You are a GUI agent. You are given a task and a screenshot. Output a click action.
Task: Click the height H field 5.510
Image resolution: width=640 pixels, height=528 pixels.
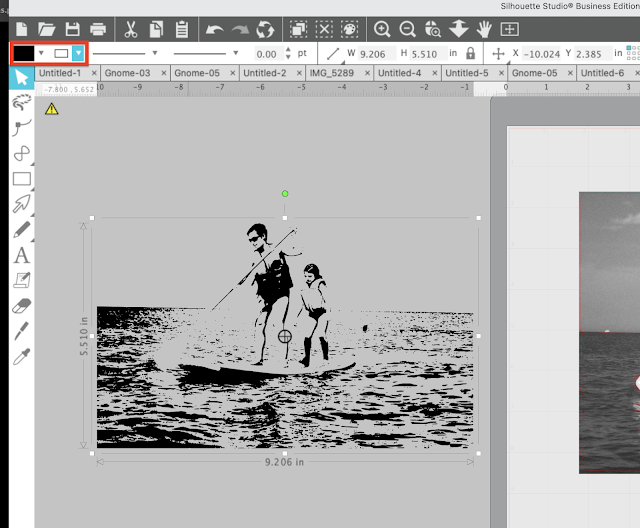pos(427,54)
